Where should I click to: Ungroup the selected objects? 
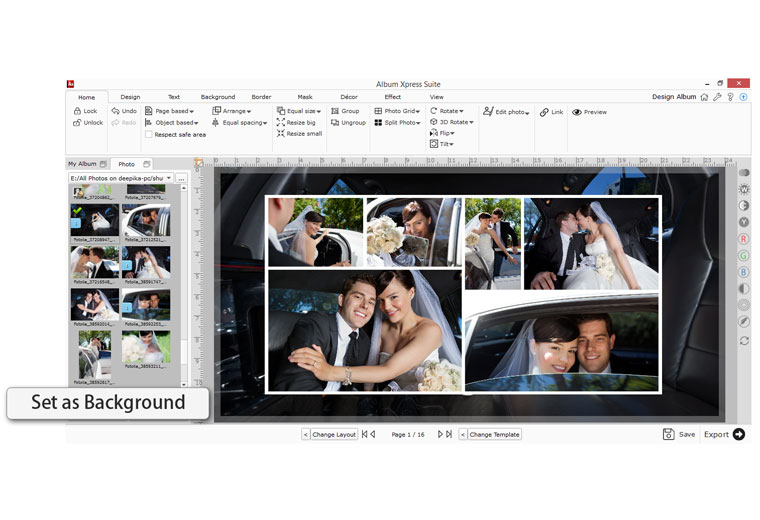348,123
